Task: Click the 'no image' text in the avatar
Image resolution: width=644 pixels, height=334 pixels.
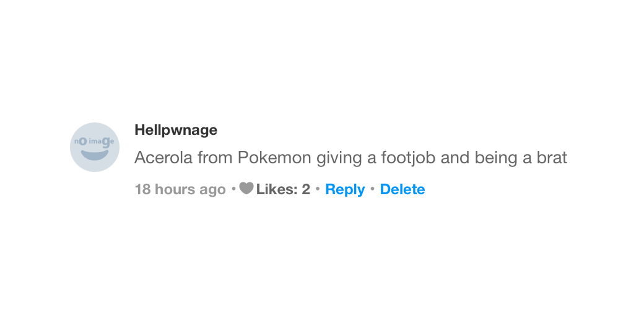Action: click(95, 142)
